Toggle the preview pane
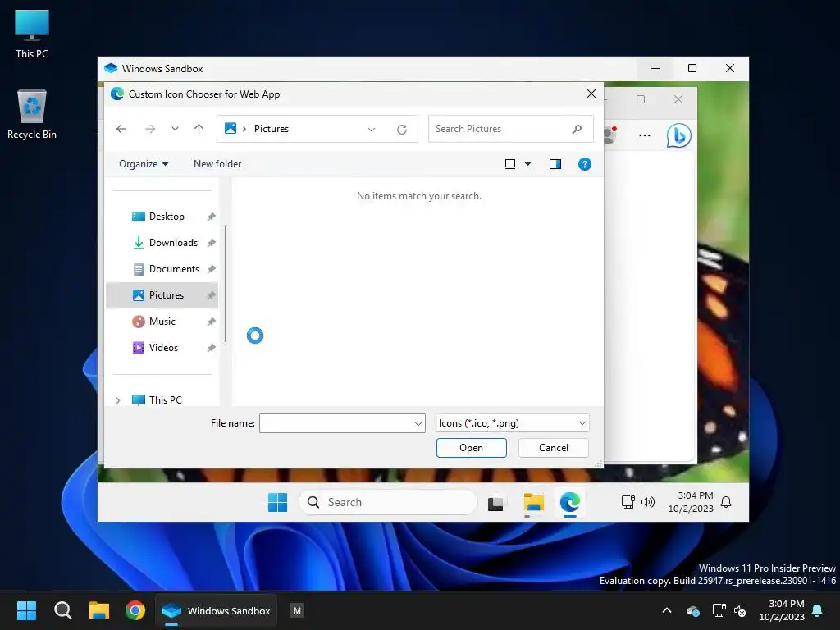 (555, 164)
